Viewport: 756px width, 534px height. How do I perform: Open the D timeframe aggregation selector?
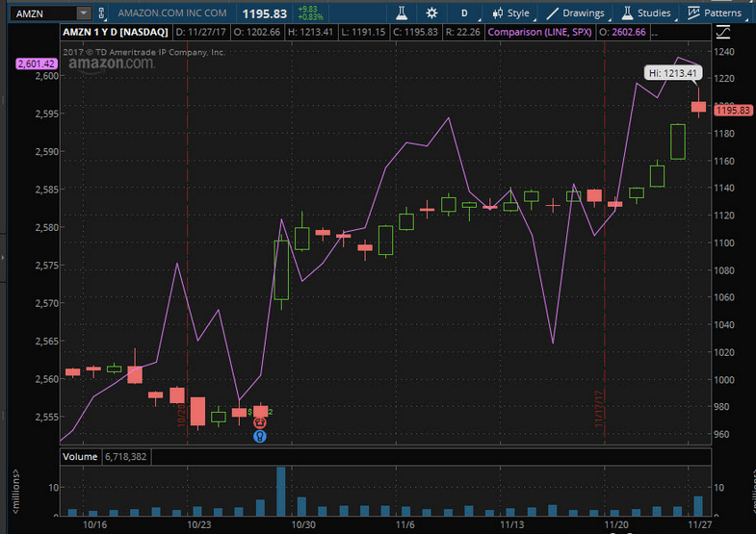click(x=464, y=13)
